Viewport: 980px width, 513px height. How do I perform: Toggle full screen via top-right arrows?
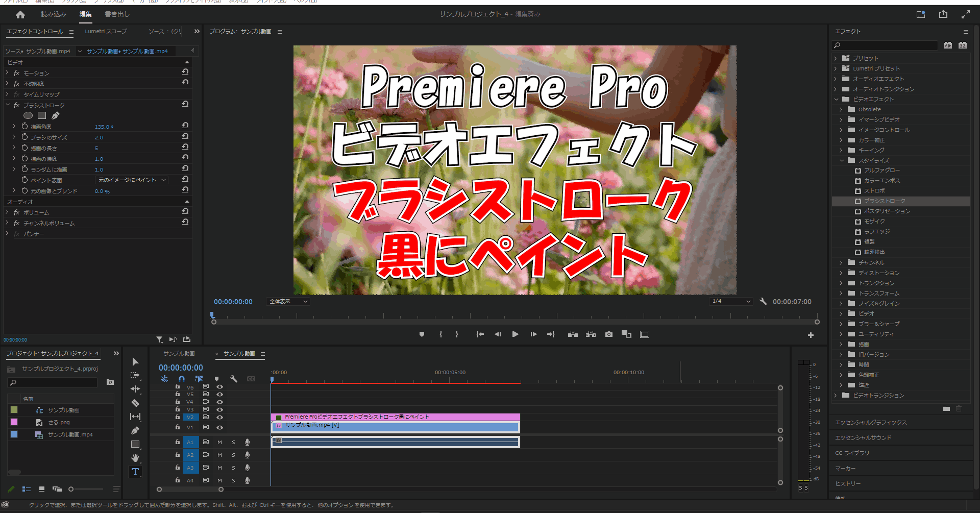pyautogui.click(x=966, y=14)
